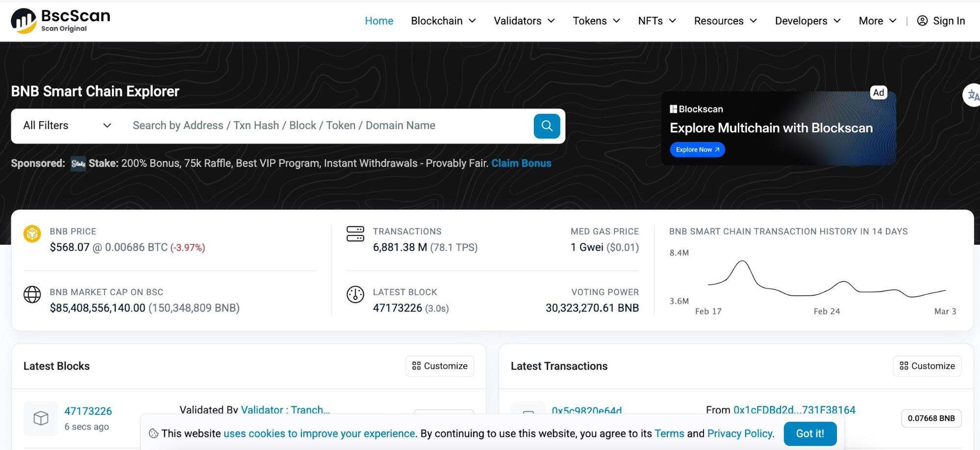Click the cube icon for block 47173226
The height and width of the screenshot is (450, 980).
click(41, 418)
